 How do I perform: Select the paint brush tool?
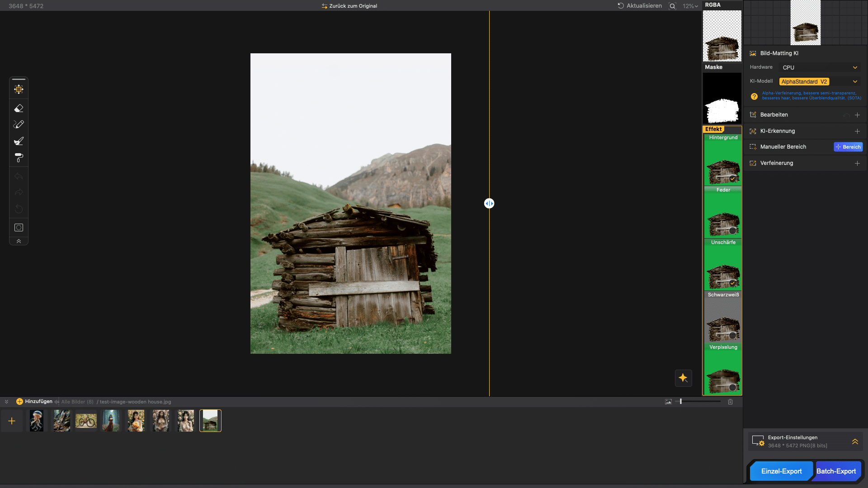tap(19, 141)
